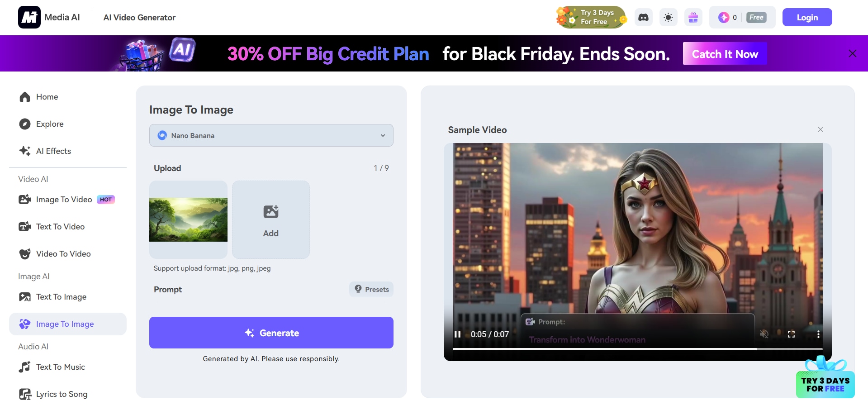Open the prompt Presets menu
This screenshot has height=410, width=868.
tap(371, 289)
